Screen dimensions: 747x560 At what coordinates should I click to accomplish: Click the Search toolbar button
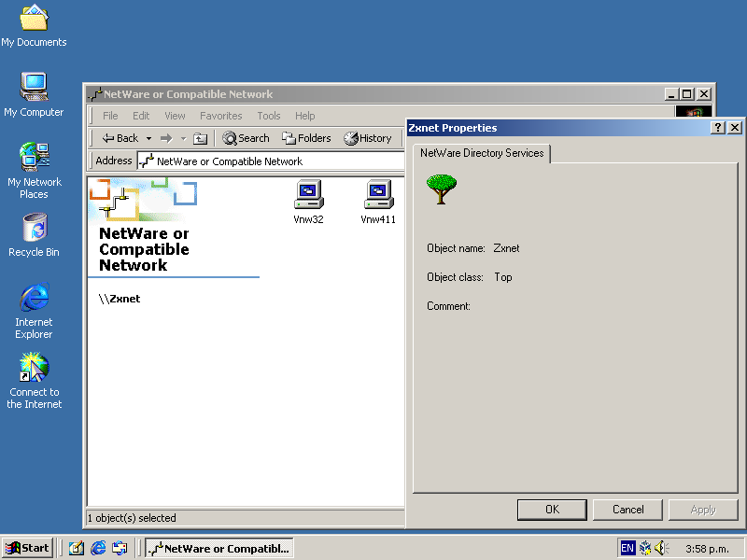(x=246, y=138)
